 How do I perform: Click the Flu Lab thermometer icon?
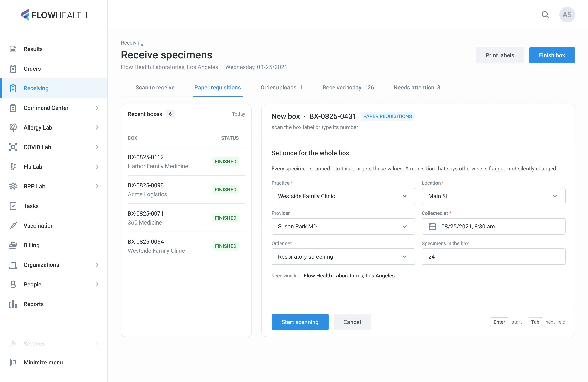click(13, 167)
